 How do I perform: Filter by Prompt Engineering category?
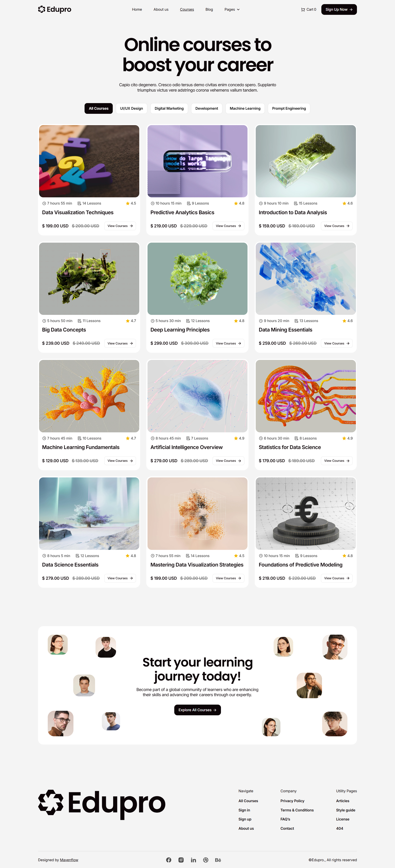point(289,108)
